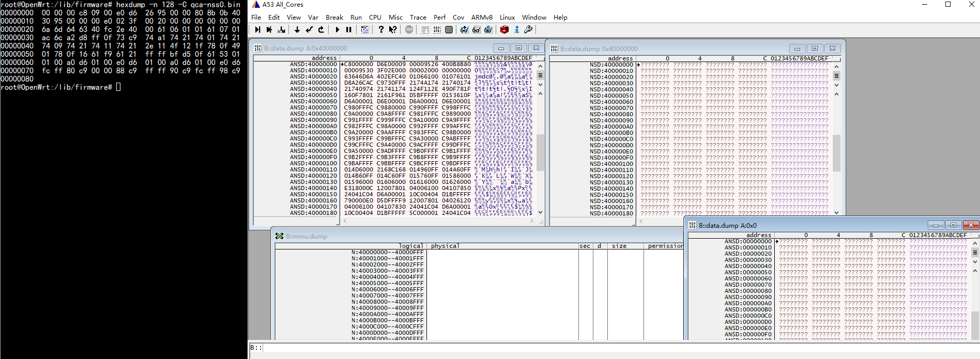Open the Perf menu

click(x=440, y=17)
